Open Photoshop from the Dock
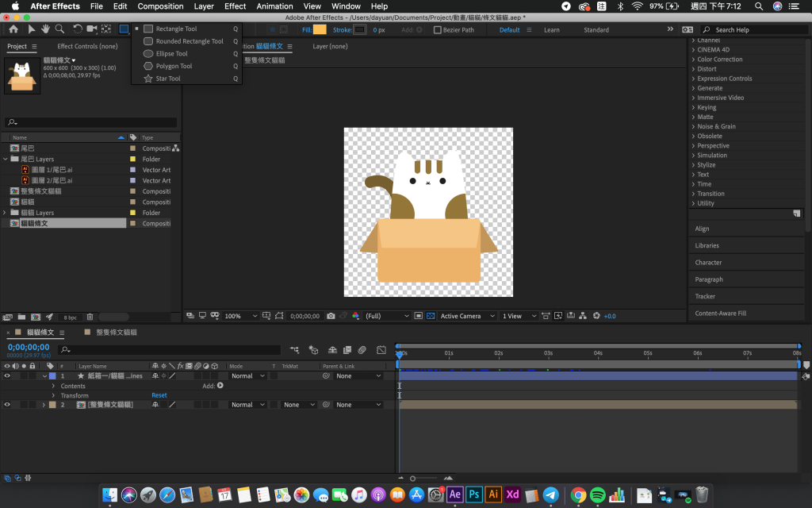 point(474,494)
